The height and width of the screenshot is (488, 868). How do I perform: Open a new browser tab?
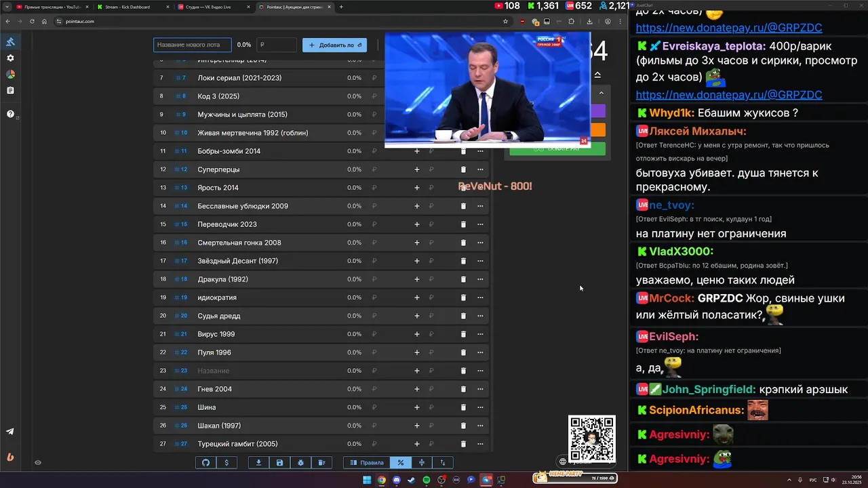(341, 7)
